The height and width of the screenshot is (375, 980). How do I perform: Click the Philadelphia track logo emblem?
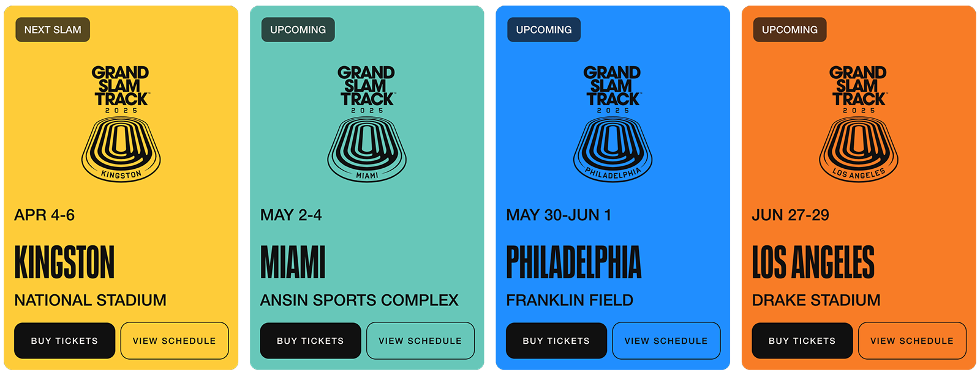pyautogui.click(x=613, y=124)
